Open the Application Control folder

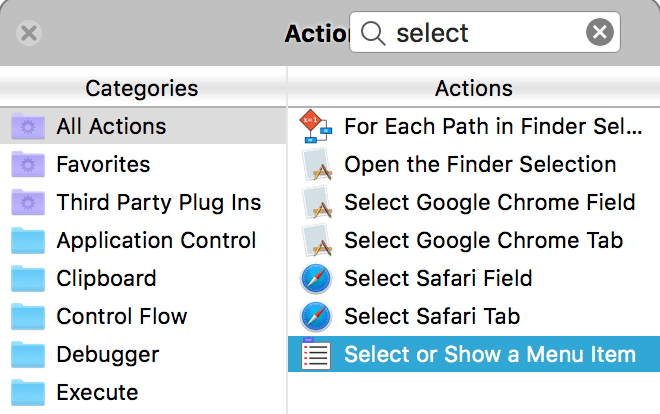pyautogui.click(x=143, y=240)
